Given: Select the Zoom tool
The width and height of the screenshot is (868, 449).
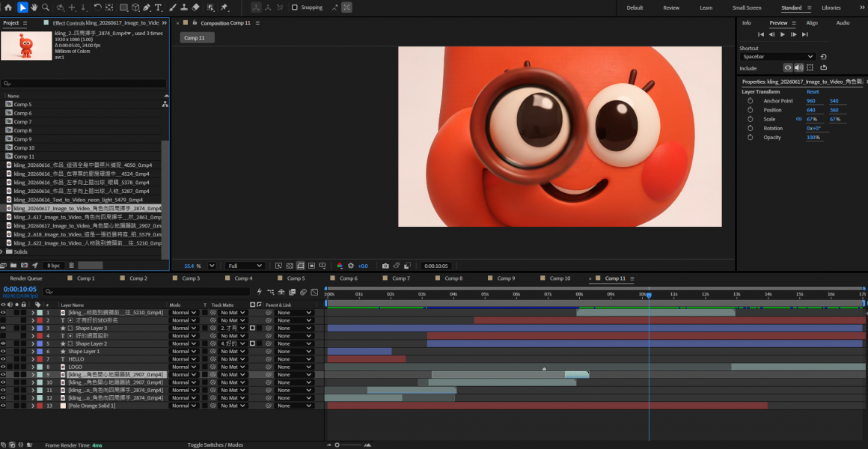Looking at the screenshot, I should coord(46,7).
